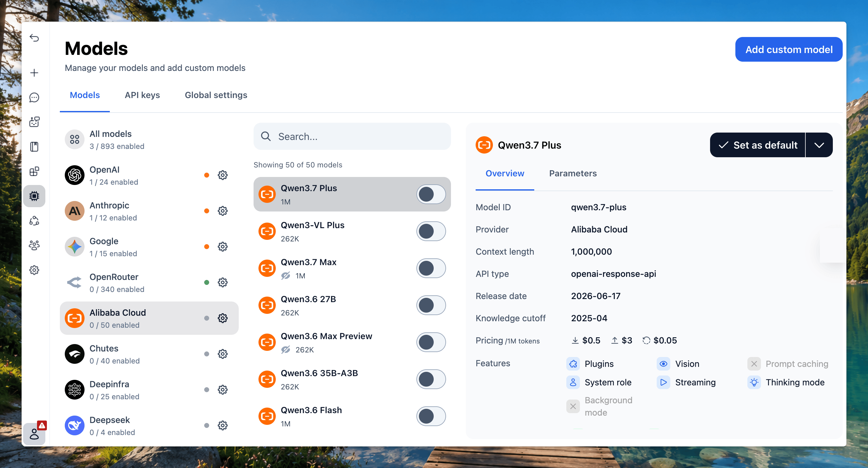The width and height of the screenshot is (868, 468).
Task: Open the integrations loop sidebar icon
Action: pyautogui.click(x=34, y=220)
